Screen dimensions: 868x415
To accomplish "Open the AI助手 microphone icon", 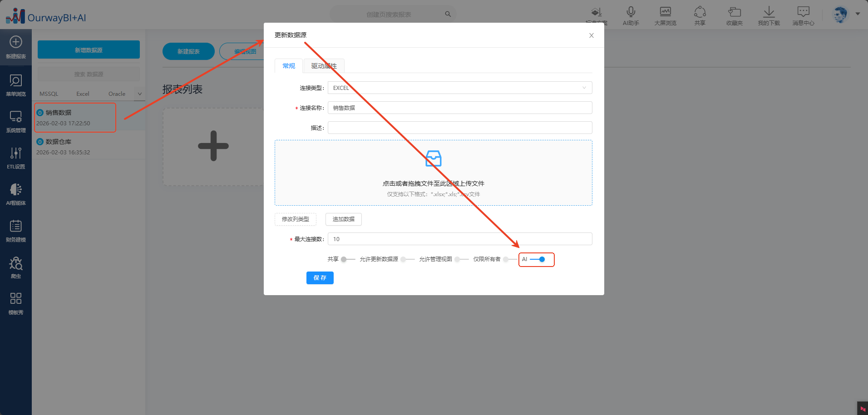I will click(x=631, y=16).
